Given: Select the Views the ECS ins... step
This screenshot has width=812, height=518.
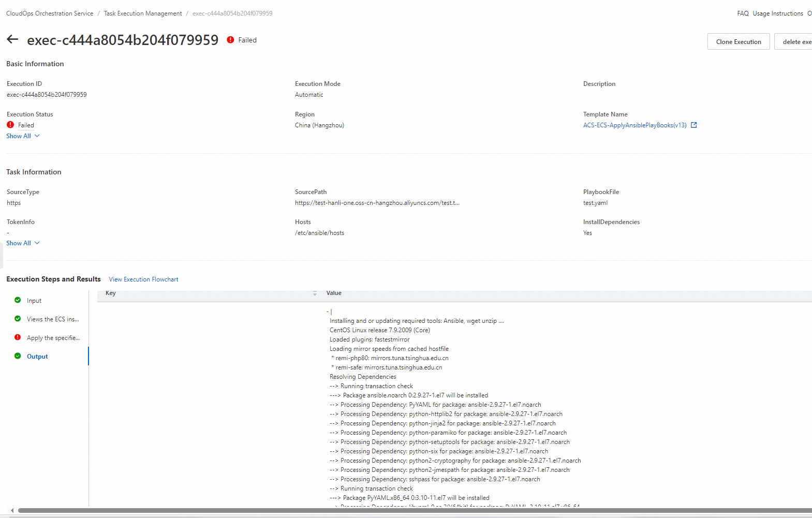Looking at the screenshot, I should (53, 319).
